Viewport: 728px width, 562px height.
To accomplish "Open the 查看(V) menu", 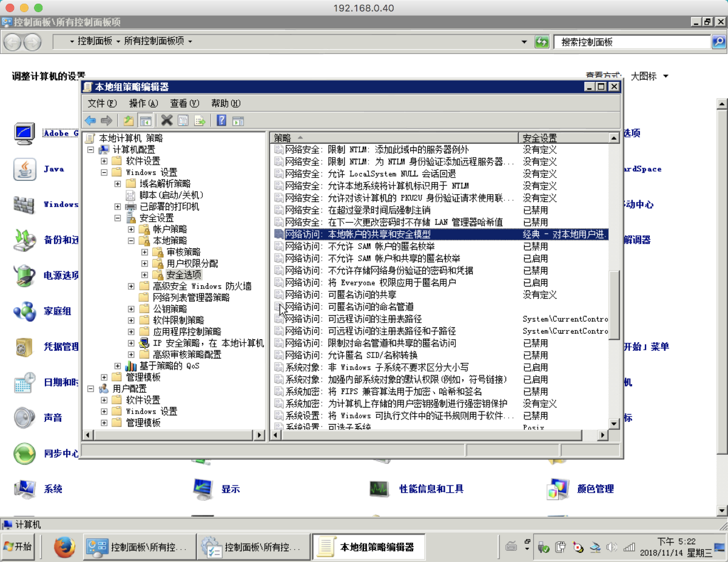I will point(184,103).
